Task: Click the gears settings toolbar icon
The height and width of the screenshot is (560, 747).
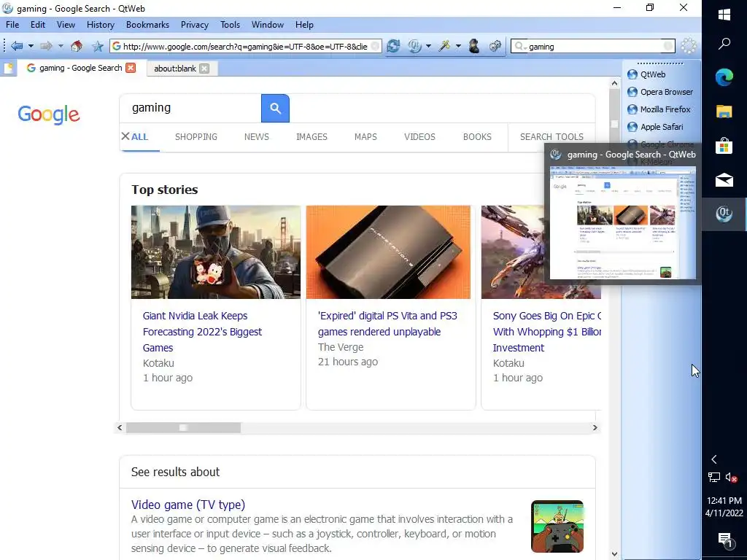Action: (x=495, y=46)
